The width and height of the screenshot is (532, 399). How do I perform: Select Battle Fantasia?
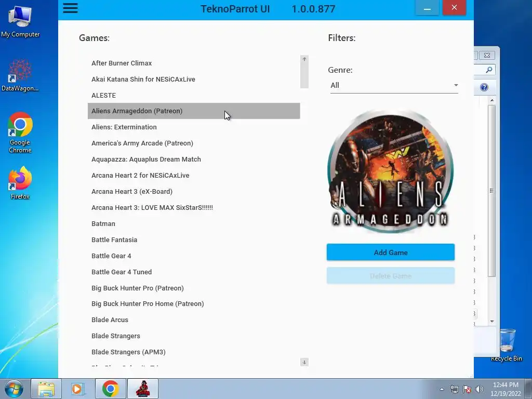[x=194, y=240]
